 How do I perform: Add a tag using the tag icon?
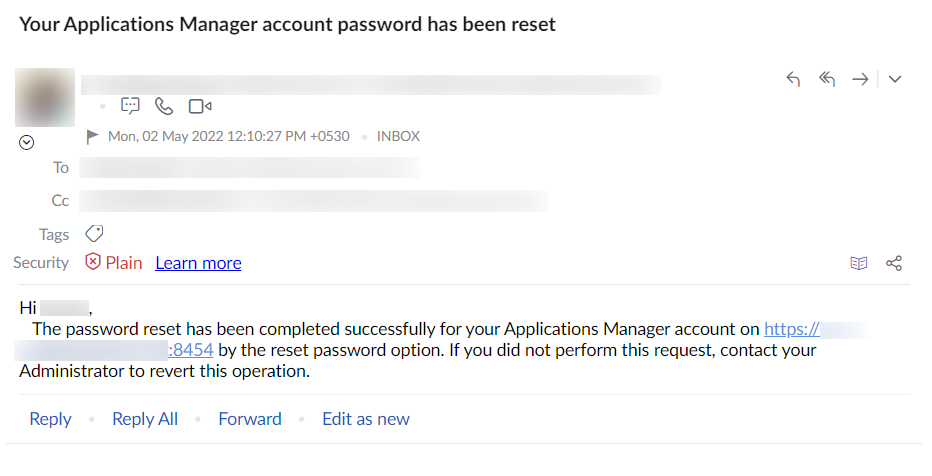click(x=94, y=234)
